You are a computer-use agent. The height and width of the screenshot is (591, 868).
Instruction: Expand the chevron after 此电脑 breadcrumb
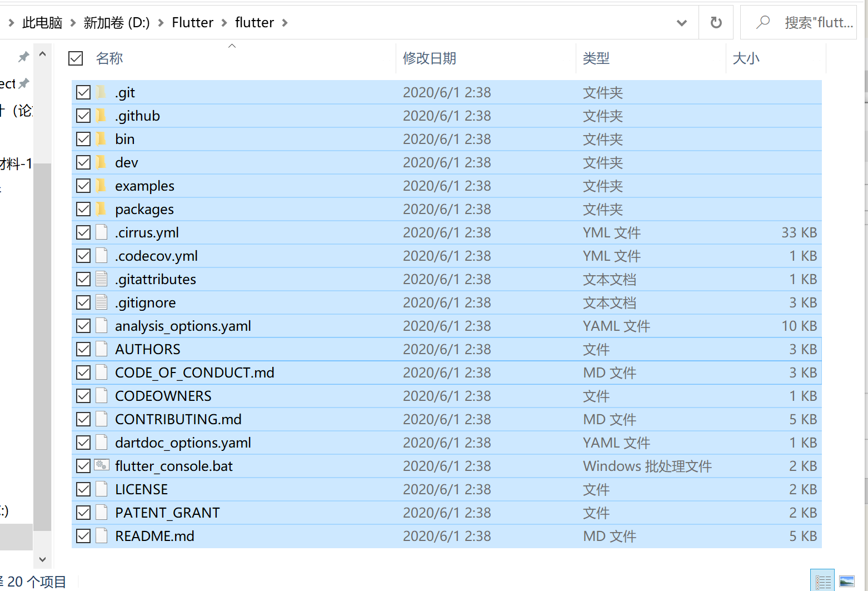click(73, 23)
